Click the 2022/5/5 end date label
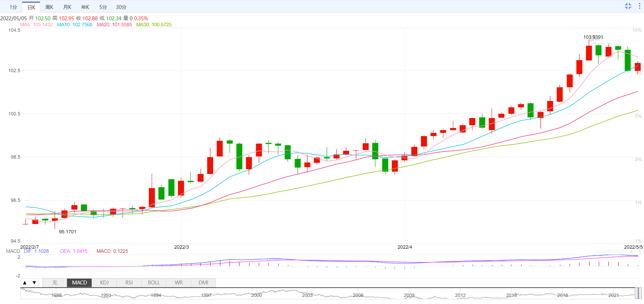 [x=633, y=247]
